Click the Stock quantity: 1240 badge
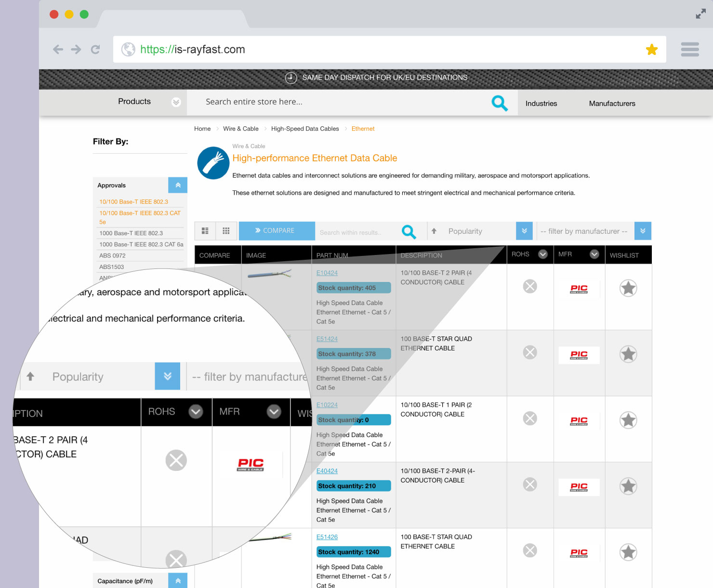 (x=354, y=552)
